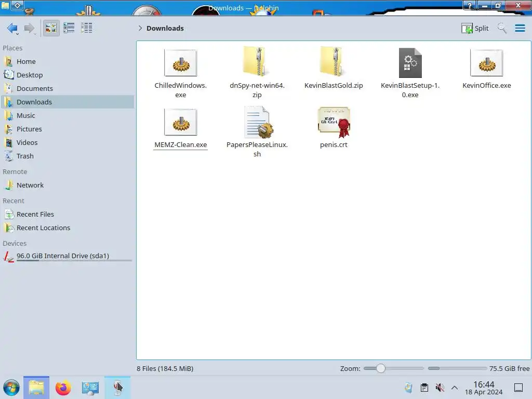Go forward with the grey forward arrow
This screenshot has height=399, width=532.
pyautogui.click(x=30, y=28)
